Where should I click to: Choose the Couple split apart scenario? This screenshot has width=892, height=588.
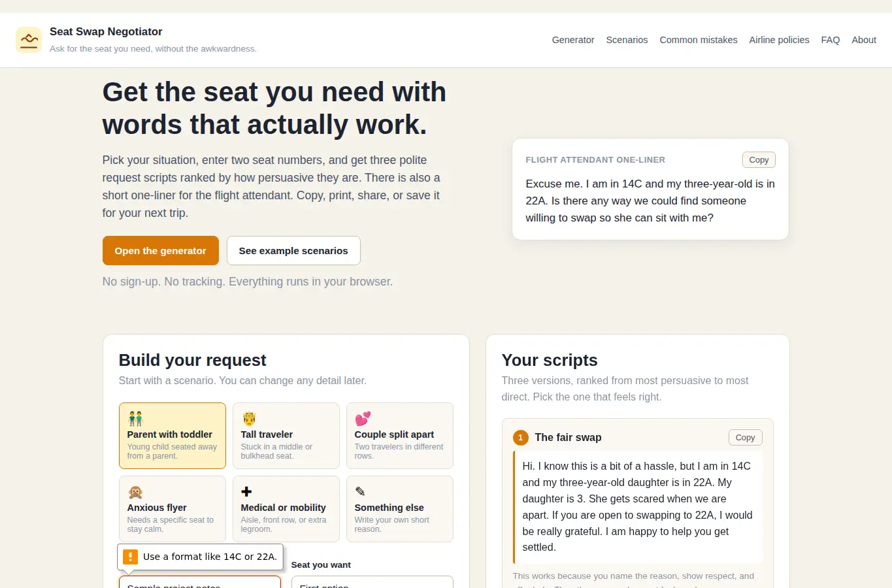(400, 436)
